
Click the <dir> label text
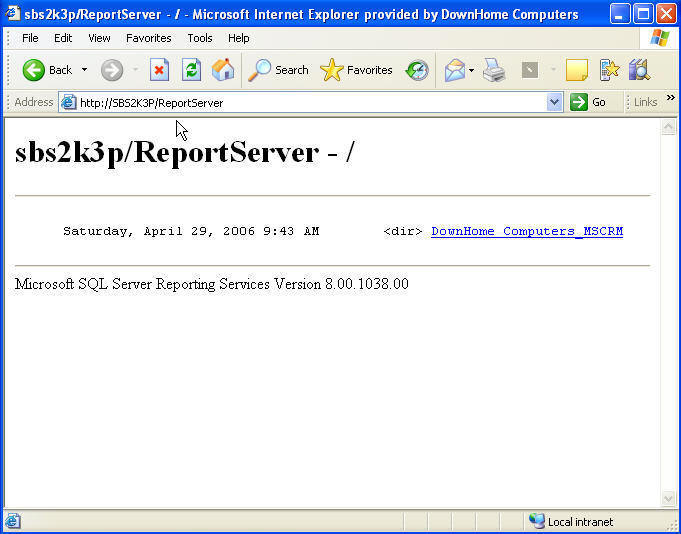[403, 231]
